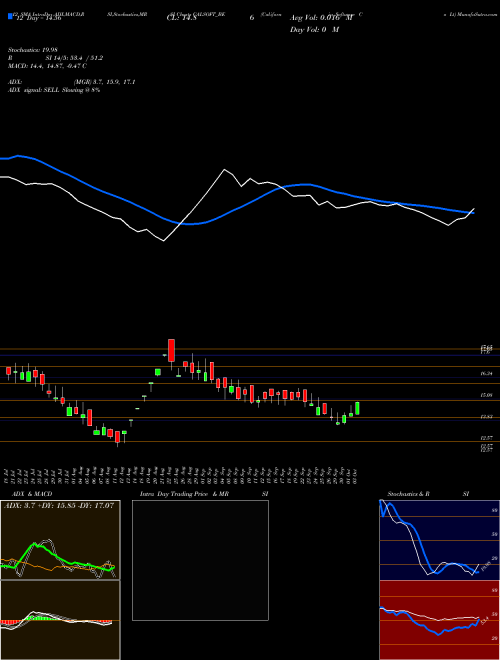Click the '12 Day = 14.36' legend text
The image size is (500, 660).
click(x=38, y=18)
